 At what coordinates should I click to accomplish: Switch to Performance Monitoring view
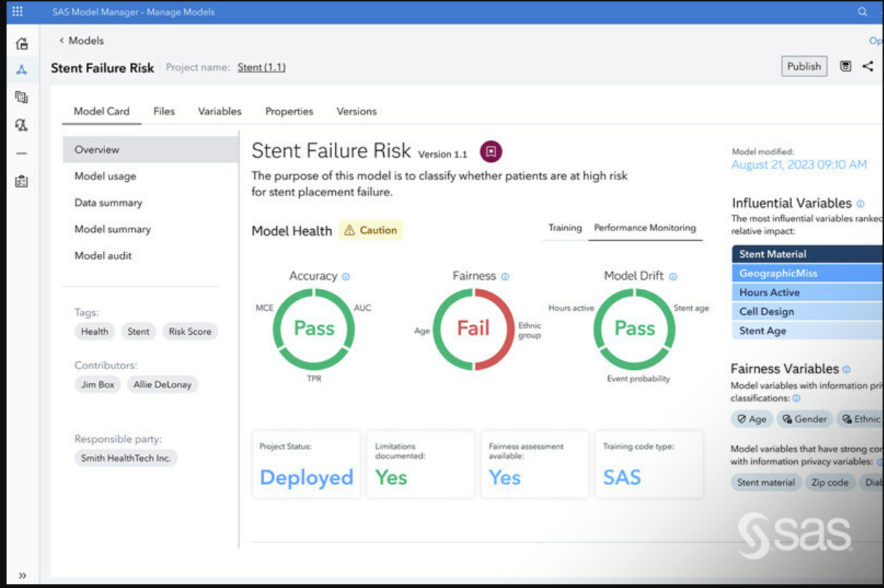coord(645,228)
